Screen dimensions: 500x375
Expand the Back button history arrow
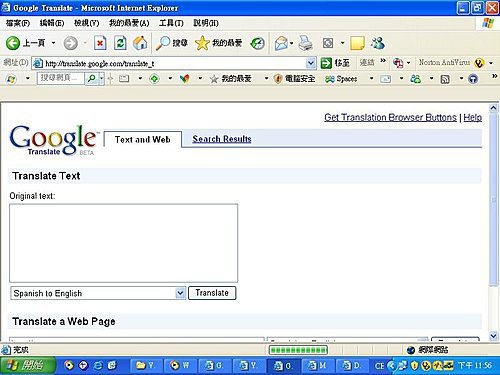pyautogui.click(x=53, y=43)
